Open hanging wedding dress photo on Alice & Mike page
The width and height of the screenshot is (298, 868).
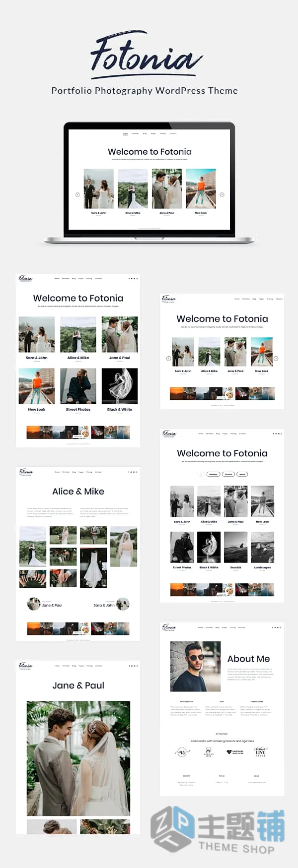point(93,568)
